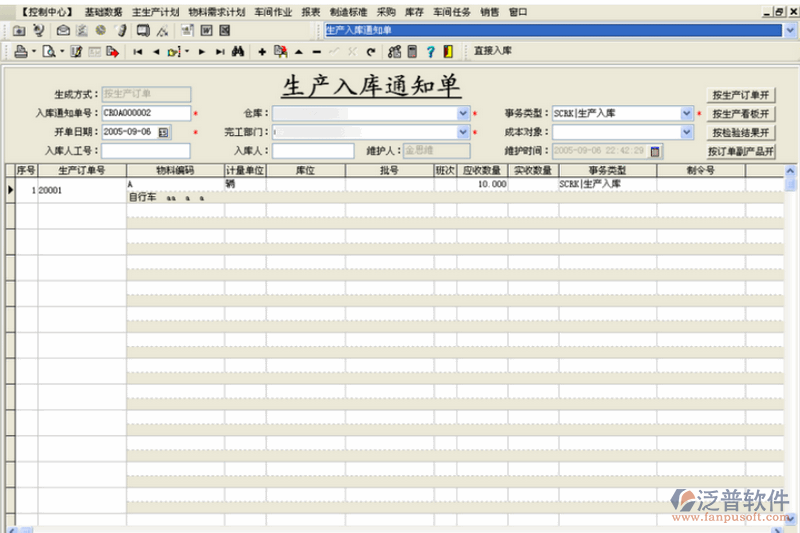Add a new record with the plus icon
The width and height of the screenshot is (800, 533).
pyautogui.click(x=262, y=51)
